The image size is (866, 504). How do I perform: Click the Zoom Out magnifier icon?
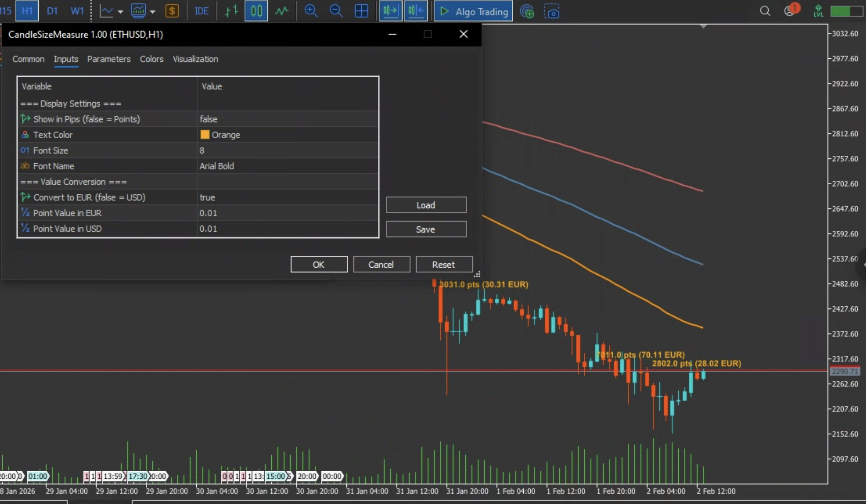tap(336, 11)
